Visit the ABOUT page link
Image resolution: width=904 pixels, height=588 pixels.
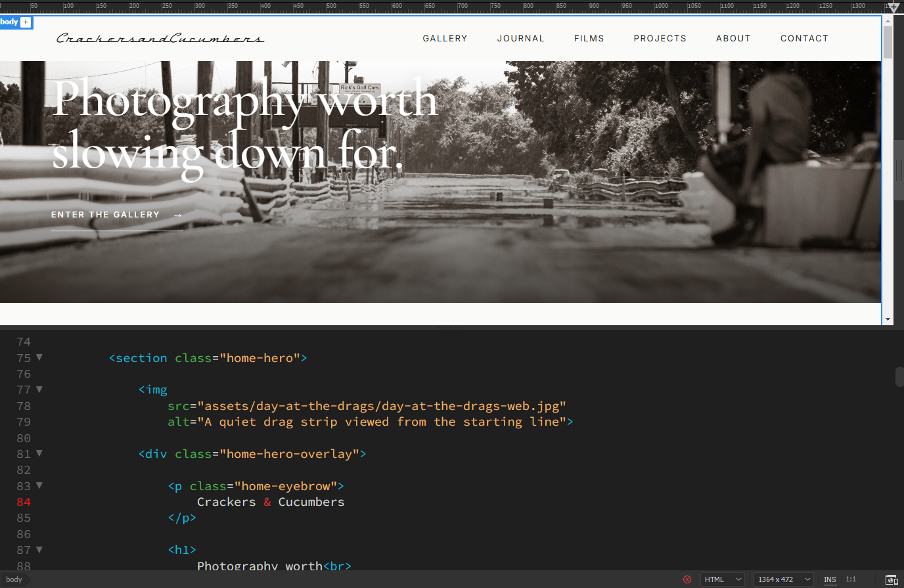(x=733, y=39)
